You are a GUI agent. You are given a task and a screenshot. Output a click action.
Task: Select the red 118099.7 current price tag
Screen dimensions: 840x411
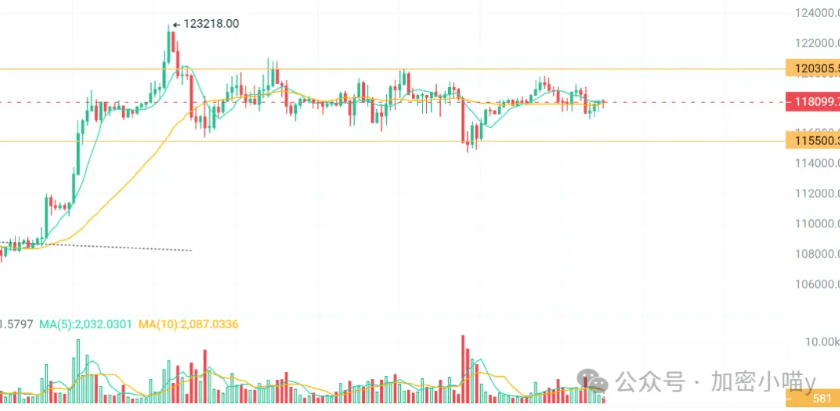tap(813, 102)
